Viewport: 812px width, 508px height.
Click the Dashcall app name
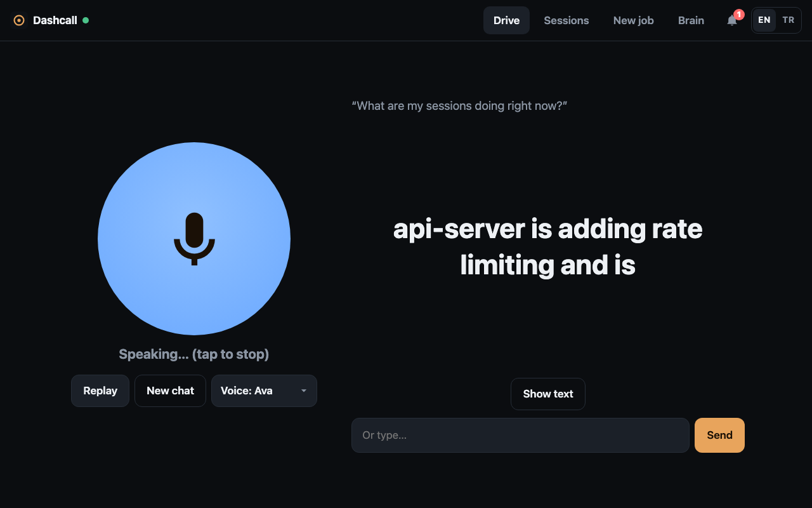(55, 20)
